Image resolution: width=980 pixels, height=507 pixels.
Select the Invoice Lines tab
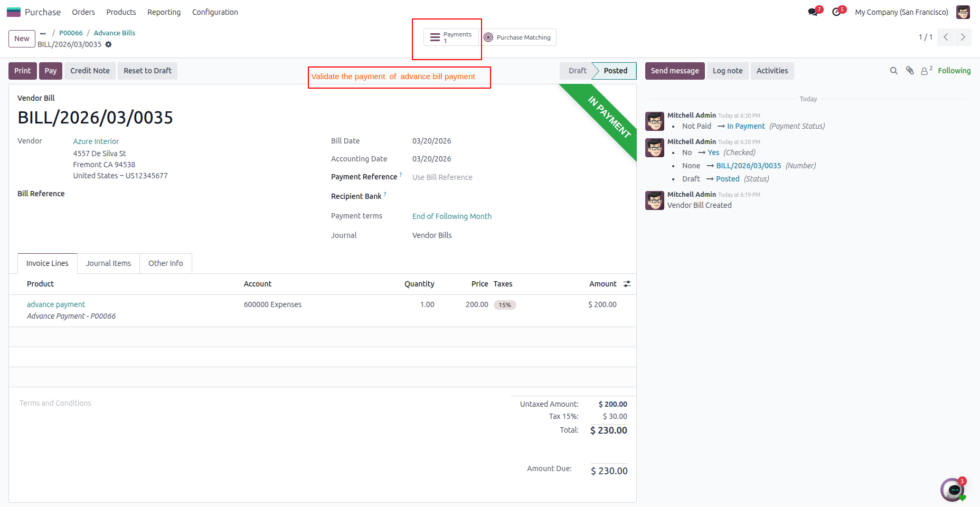[48, 263]
